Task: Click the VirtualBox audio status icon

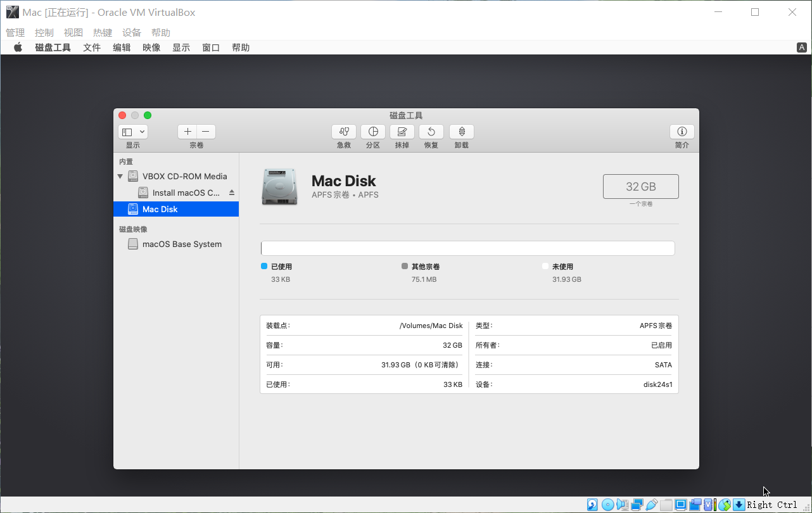Action: coord(623,505)
